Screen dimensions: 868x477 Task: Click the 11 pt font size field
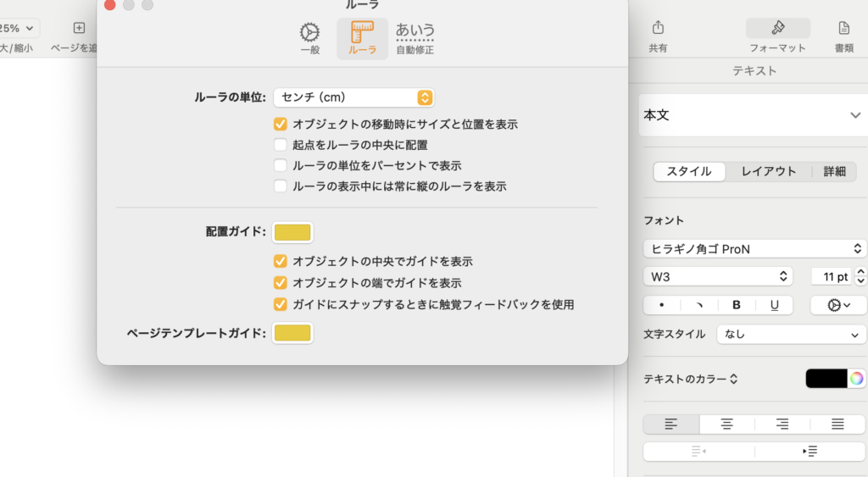coord(831,277)
